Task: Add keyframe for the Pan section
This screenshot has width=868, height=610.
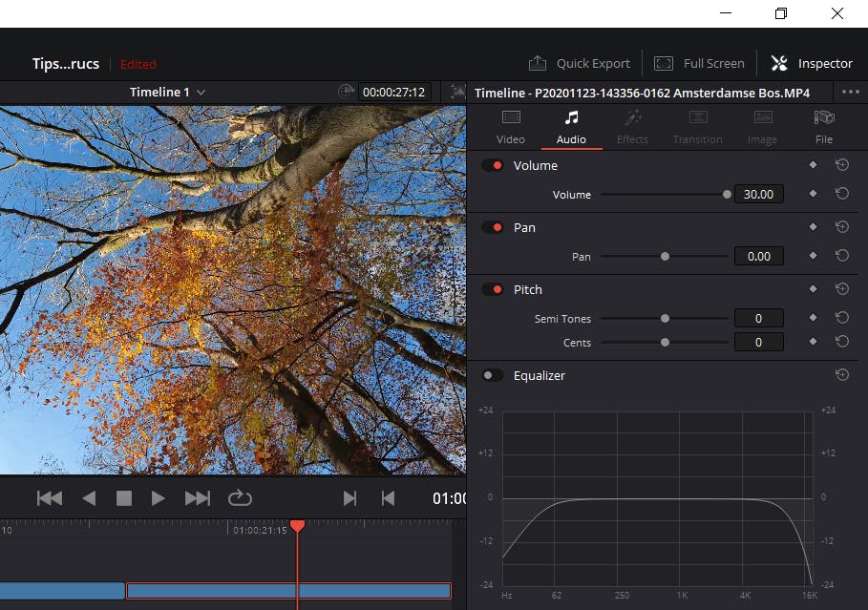Action: click(813, 227)
